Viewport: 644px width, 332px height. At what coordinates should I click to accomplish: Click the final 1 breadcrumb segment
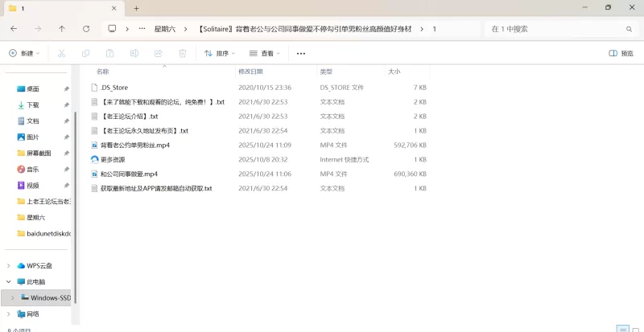pyautogui.click(x=434, y=29)
